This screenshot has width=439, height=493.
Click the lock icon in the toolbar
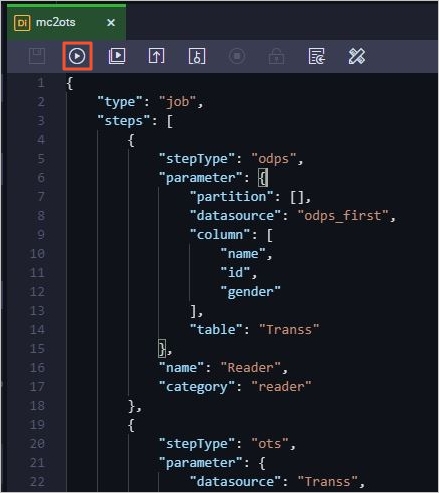pyautogui.click(x=277, y=56)
